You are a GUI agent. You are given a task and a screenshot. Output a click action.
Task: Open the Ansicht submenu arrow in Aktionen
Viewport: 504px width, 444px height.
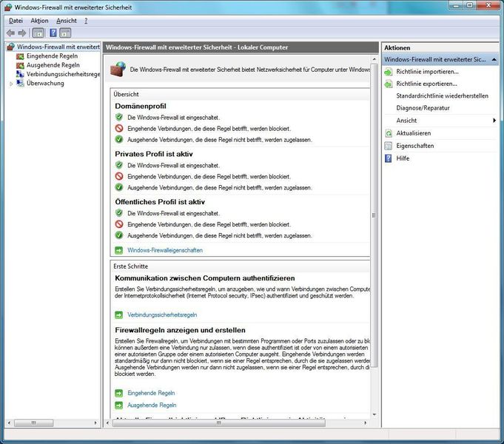[494, 121]
